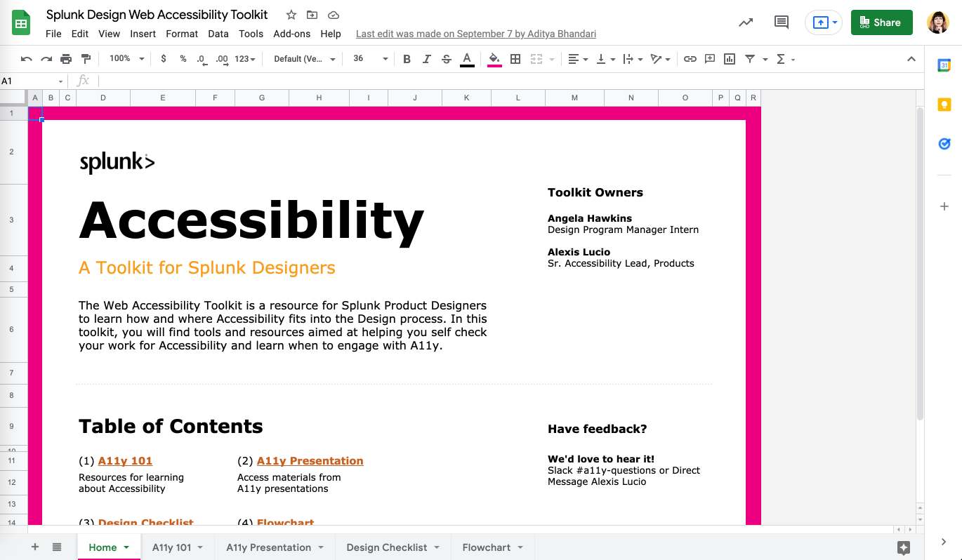Viewport: 962px width, 560px height.
Task: Open the font Default dropdown
Action: (x=305, y=59)
